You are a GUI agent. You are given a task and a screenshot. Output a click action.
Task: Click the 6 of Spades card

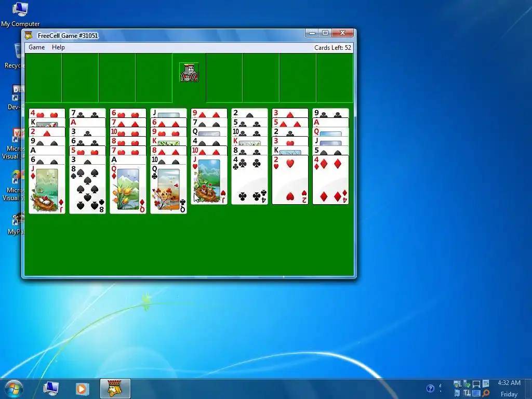click(x=47, y=160)
